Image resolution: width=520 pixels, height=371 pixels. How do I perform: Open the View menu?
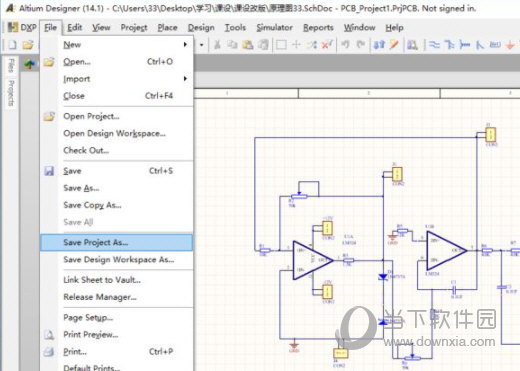pyautogui.click(x=101, y=27)
